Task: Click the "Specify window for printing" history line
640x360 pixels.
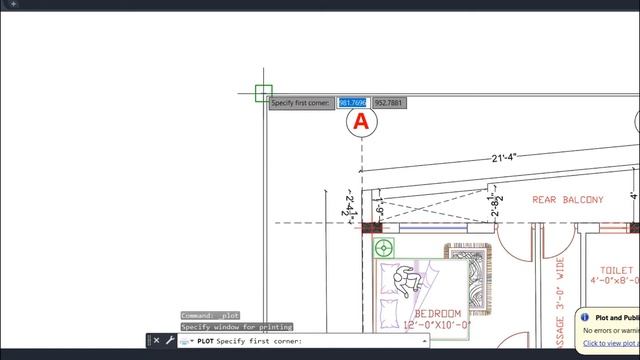Action: click(237, 327)
